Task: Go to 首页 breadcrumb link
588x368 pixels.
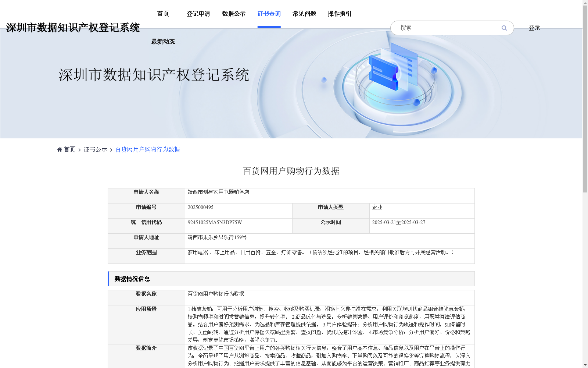Action: [x=69, y=149]
